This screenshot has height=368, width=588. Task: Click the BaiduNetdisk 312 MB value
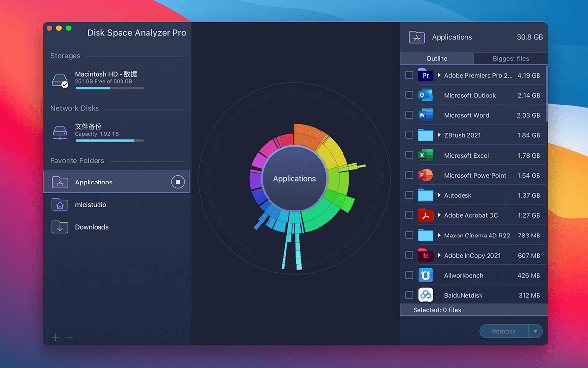coord(529,295)
